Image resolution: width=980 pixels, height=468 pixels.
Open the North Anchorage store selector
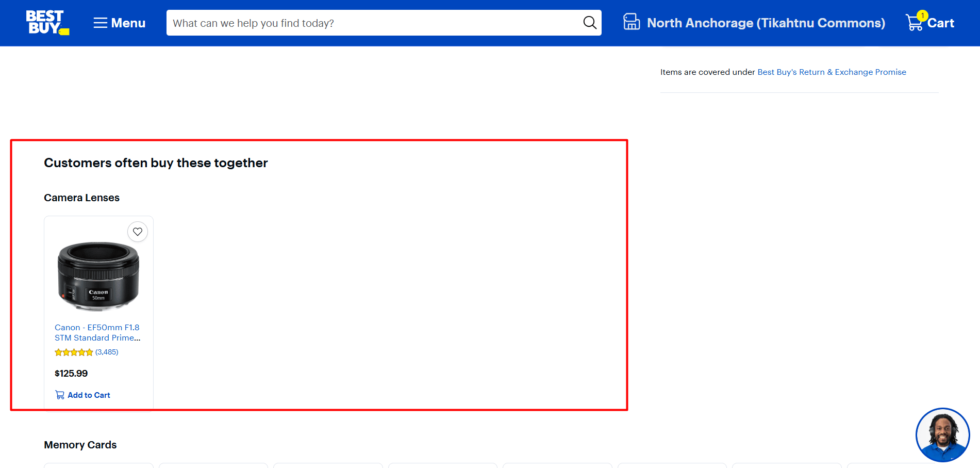(x=754, y=23)
